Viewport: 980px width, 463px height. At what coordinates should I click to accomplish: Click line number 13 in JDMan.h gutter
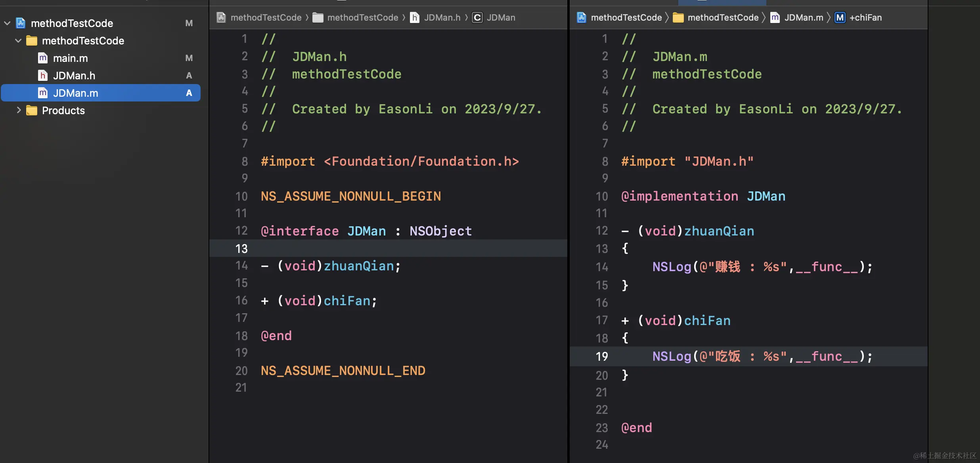[x=241, y=249]
